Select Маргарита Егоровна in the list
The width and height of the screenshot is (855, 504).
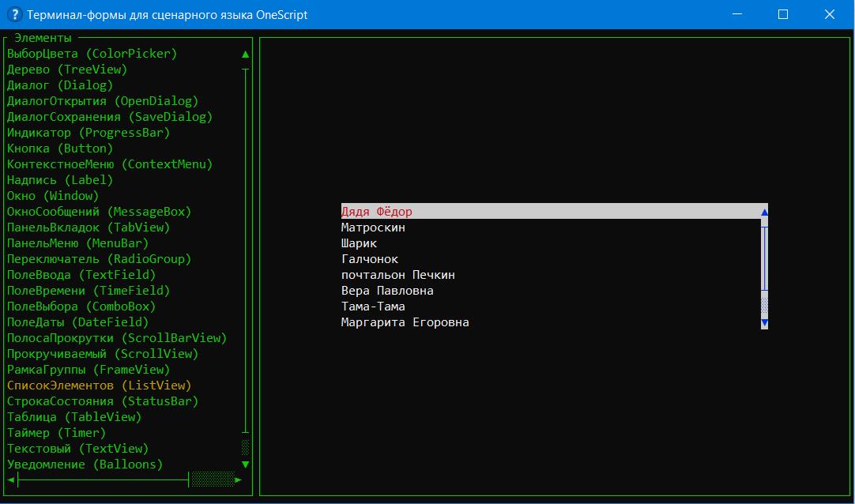(x=405, y=322)
